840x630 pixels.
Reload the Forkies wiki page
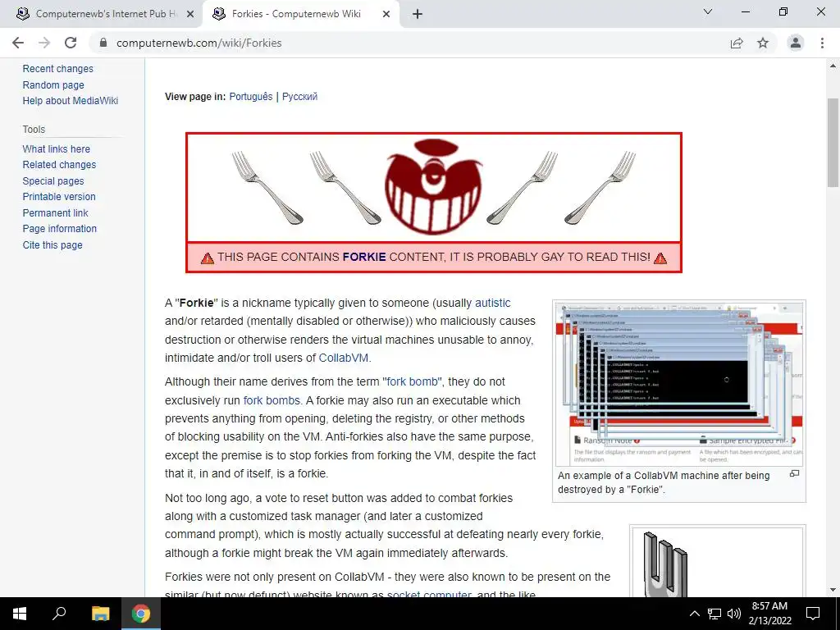pos(71,43)
